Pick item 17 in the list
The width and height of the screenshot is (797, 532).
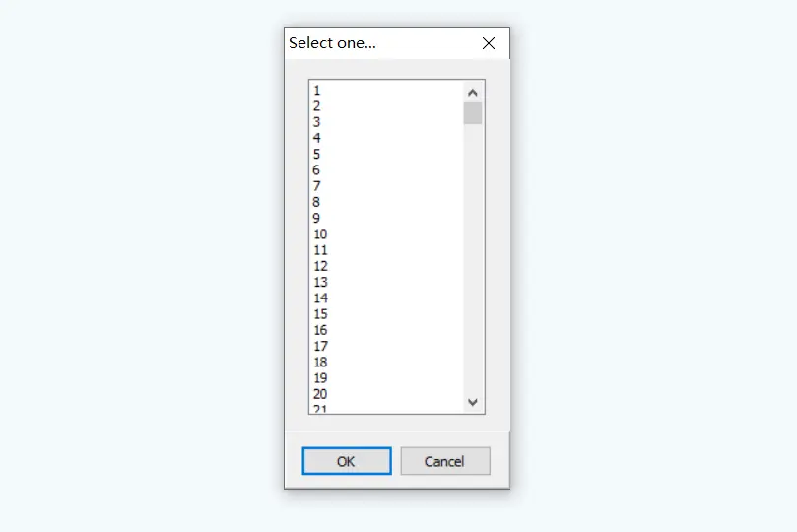coord(320,346)
